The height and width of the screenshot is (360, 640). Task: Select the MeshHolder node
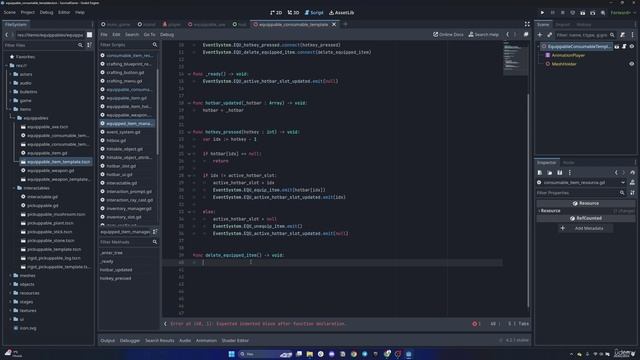(x=564, y=64)
